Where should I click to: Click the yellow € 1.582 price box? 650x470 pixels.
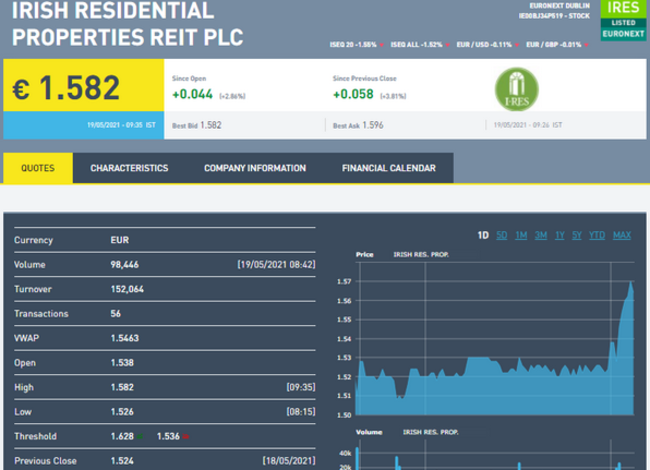point(83,87)
